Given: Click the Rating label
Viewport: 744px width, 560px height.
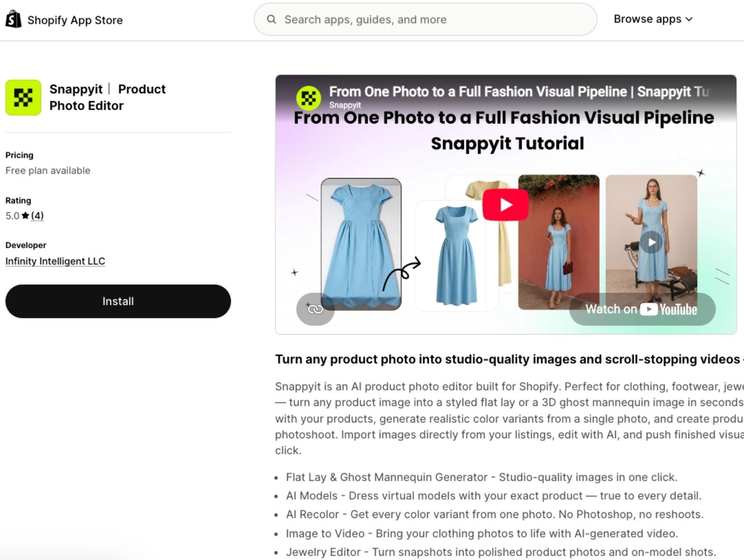Looking at the screenshot, I should point(18,200).
